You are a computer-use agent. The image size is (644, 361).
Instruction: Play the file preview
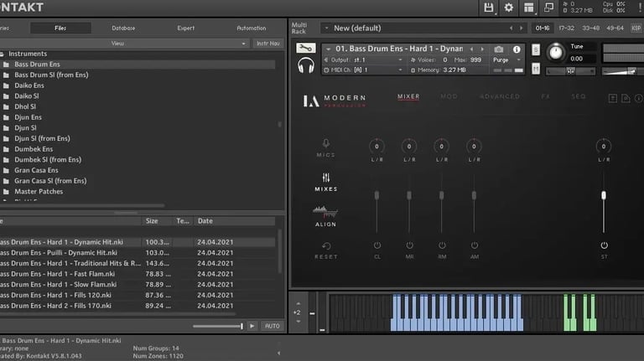point(252,326)
